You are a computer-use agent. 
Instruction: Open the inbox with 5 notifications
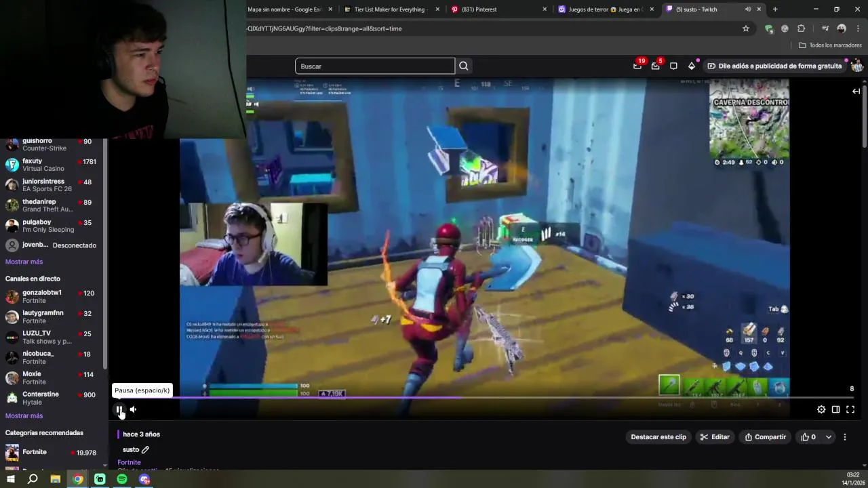655,66
